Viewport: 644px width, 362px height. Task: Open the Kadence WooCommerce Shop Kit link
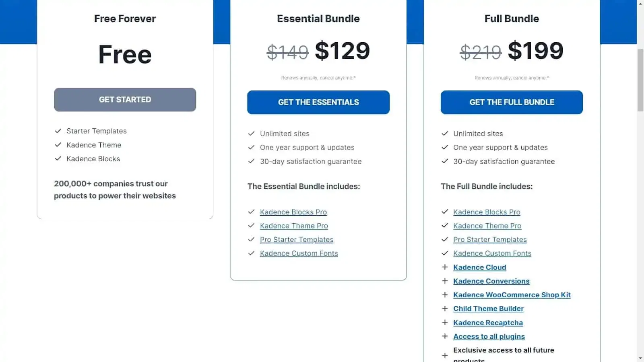(x=512, y=295)
